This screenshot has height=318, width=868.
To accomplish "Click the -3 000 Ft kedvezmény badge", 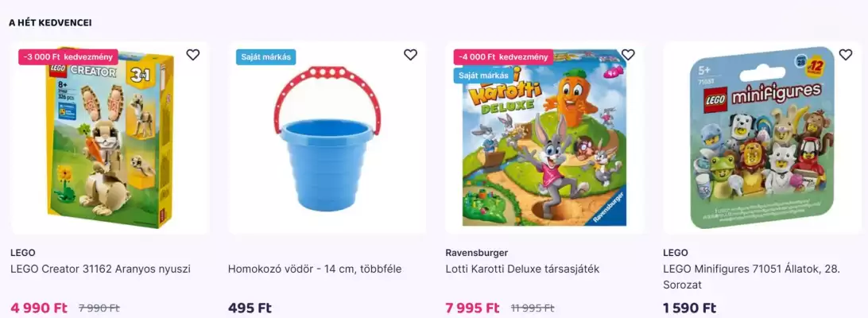I will 68,56.
